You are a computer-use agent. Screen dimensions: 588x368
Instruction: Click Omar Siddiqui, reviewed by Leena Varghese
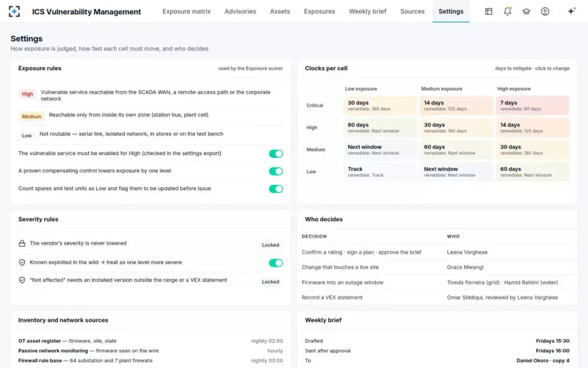click(502, 297)
